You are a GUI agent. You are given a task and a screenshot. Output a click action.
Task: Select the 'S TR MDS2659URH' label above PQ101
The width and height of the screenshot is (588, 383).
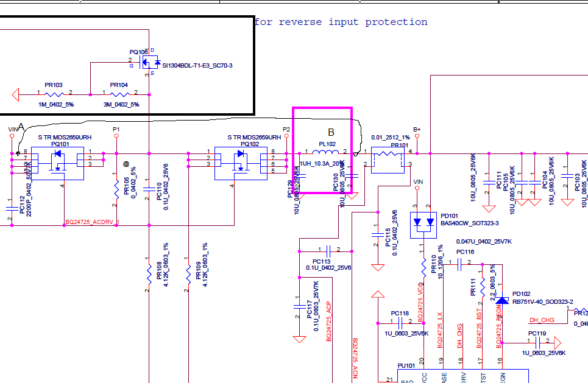coord(65,138)
